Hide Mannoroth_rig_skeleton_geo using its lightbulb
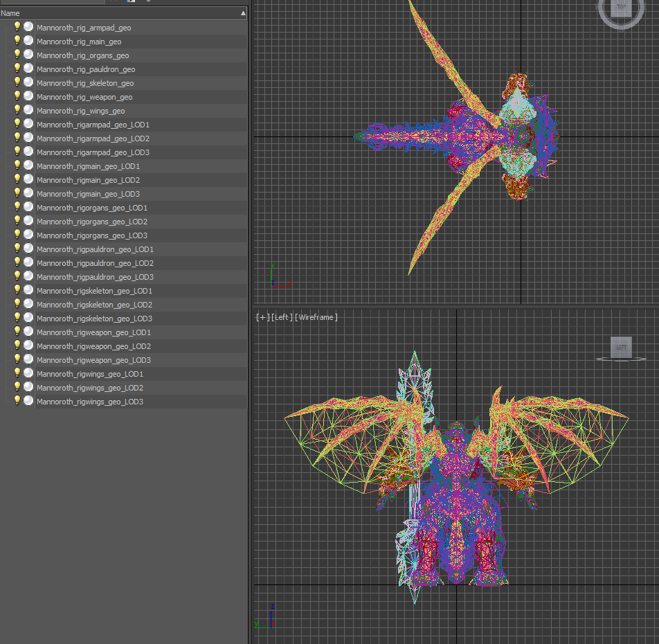The width and height of the screenshot is (659, 644). click(17, 82)
